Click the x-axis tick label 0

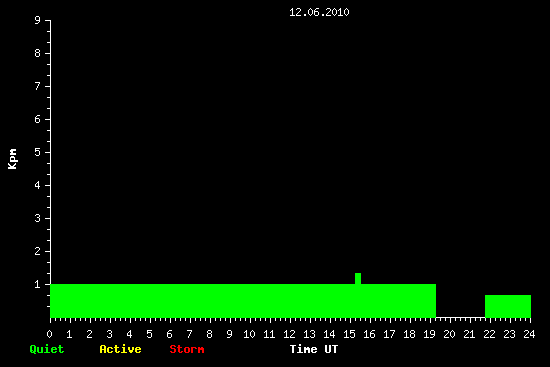49,334
